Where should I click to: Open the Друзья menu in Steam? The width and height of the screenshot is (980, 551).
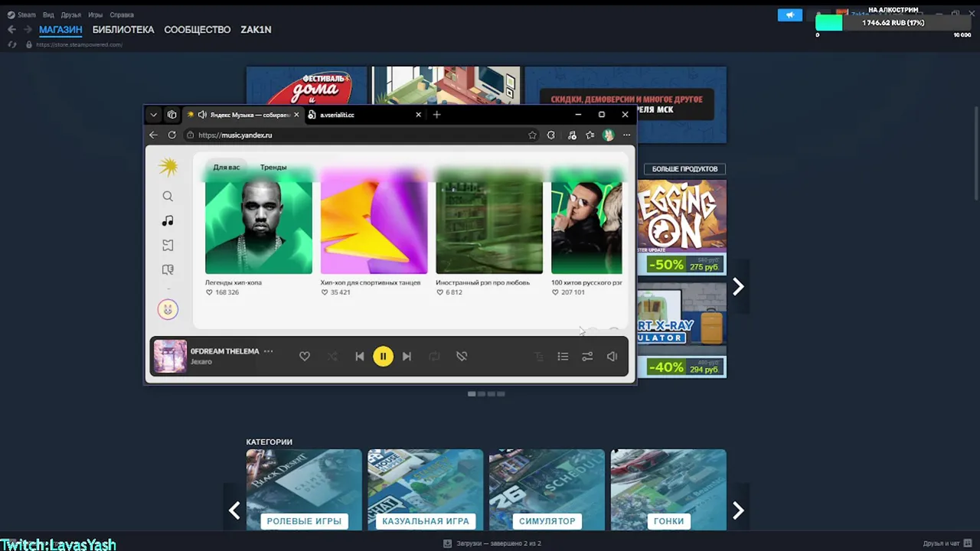70,15
